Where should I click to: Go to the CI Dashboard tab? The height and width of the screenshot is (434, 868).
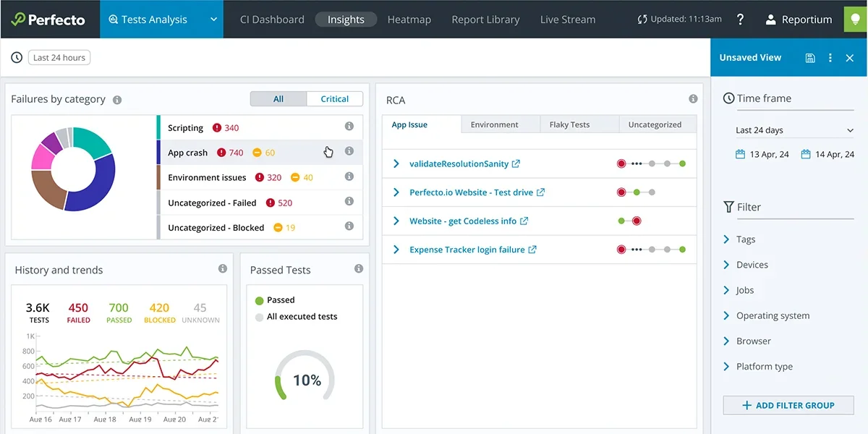272,20
